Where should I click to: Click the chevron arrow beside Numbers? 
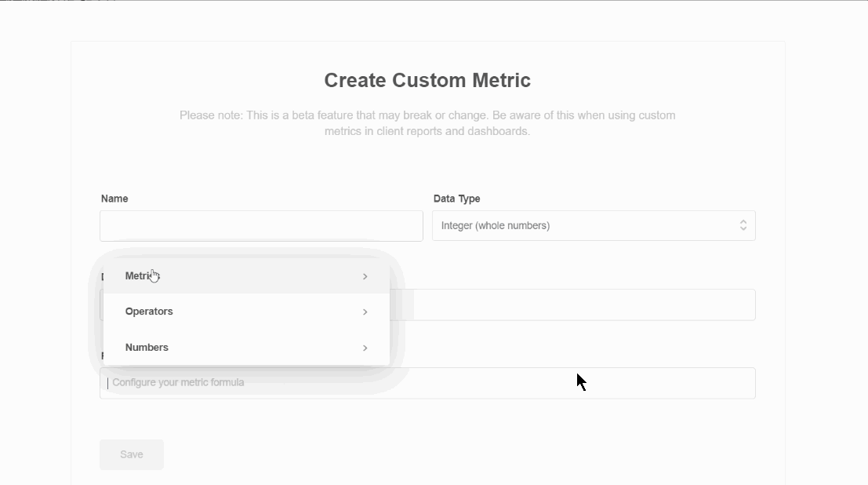click(x=365, y=348)
